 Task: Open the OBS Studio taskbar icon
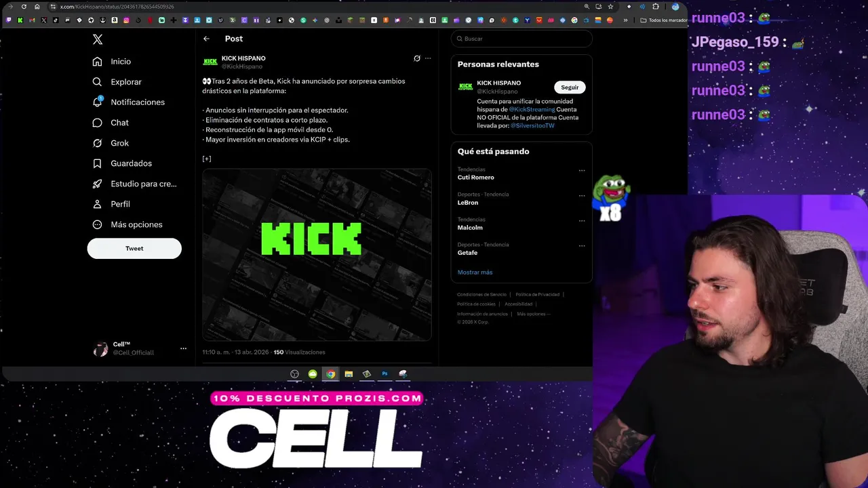tap(294, 374)
